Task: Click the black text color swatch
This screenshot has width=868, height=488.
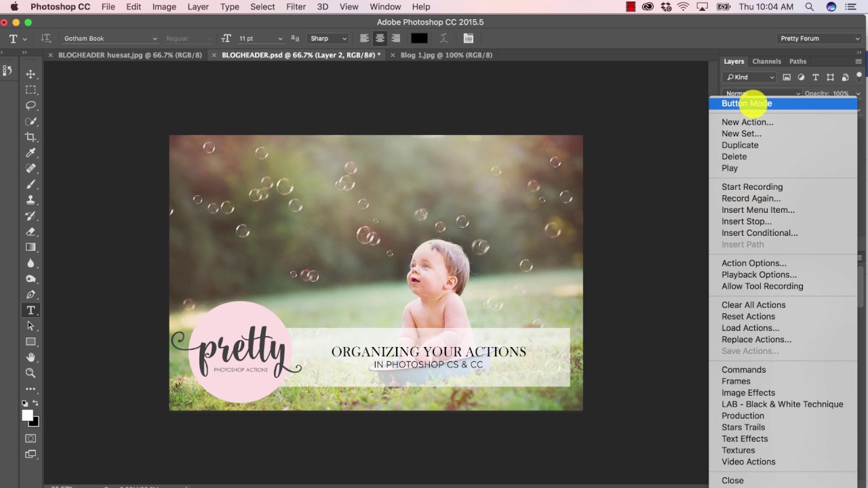Action: coord(419,39)
